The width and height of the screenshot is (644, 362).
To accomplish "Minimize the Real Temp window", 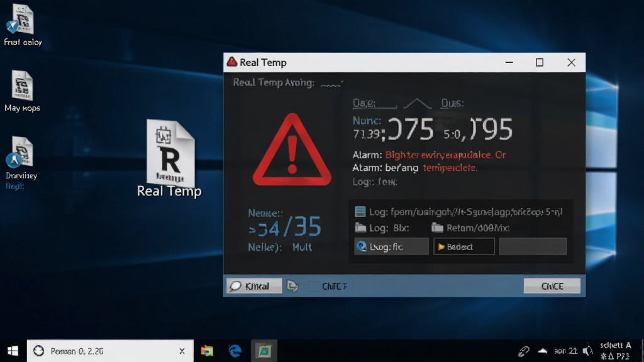I will 509,62.
